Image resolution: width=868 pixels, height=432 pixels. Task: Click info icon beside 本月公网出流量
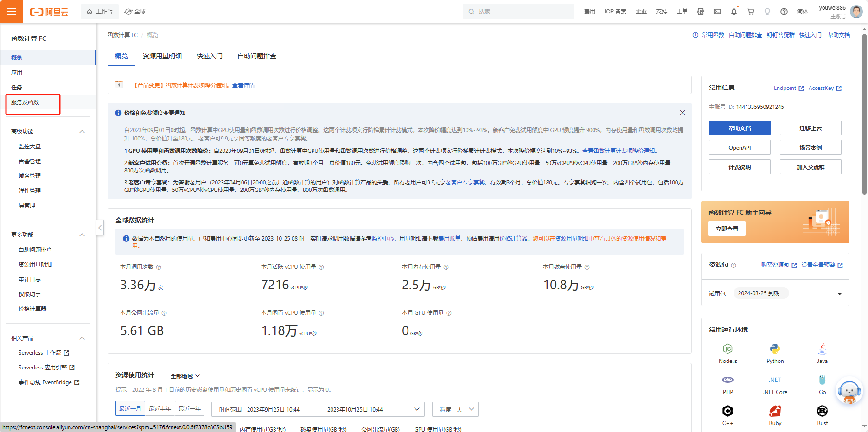(x=164, y=313)
